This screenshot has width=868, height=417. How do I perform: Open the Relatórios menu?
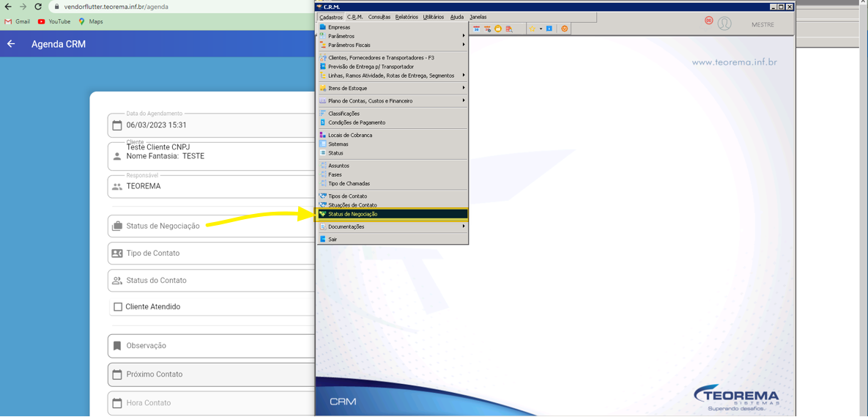pyautogui.click(x=407, y=17)
